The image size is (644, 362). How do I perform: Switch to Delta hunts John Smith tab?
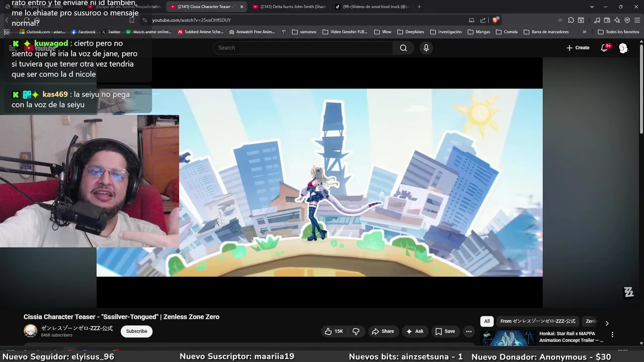click(289, 7)
